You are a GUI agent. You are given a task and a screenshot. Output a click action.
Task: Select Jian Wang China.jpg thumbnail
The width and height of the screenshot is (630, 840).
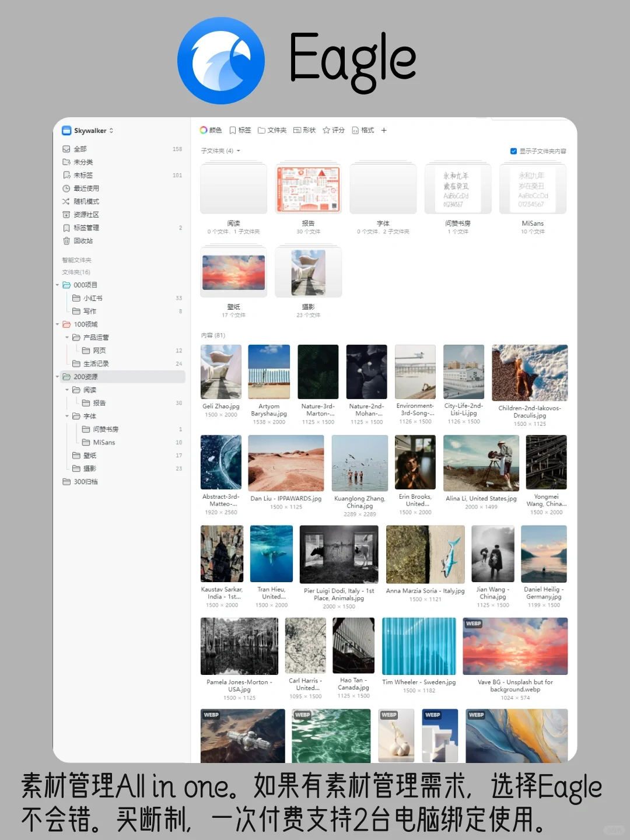pyautogui.click(x=493, y=554)
